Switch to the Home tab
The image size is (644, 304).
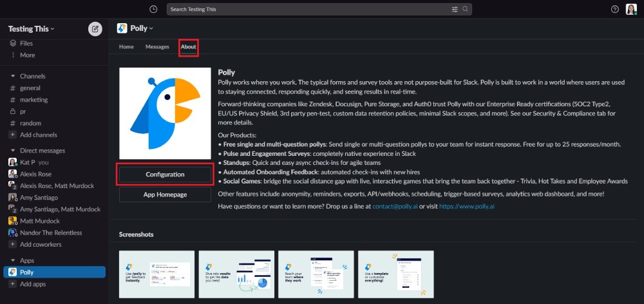126,47
